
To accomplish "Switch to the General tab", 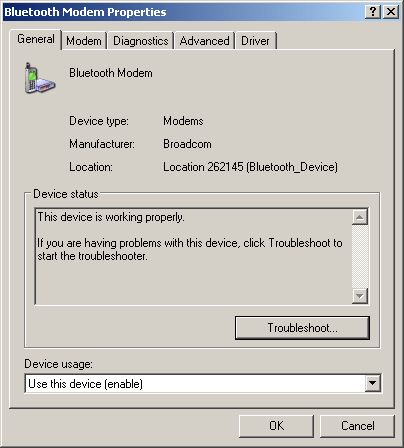I will pyautogui.click(x=36, y=39).
